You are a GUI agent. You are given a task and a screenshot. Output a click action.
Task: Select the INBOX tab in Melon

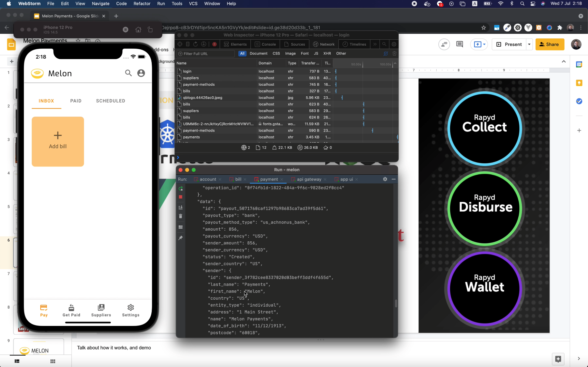coord(46,101)
